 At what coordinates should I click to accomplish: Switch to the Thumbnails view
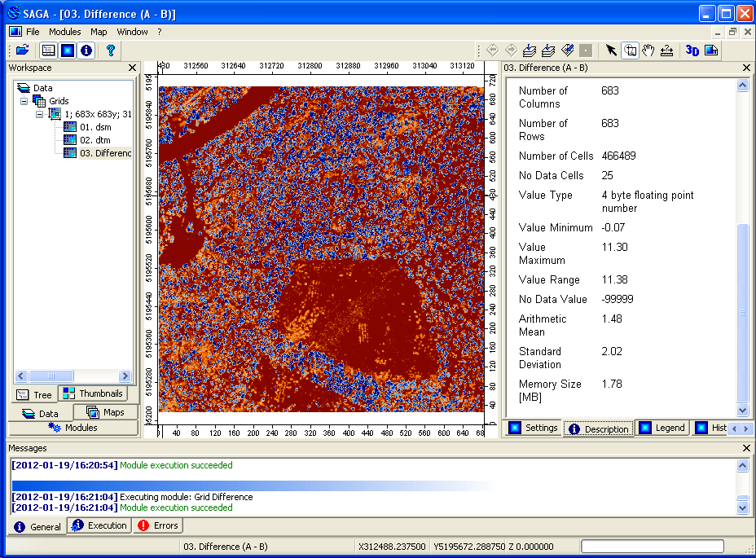93,393
